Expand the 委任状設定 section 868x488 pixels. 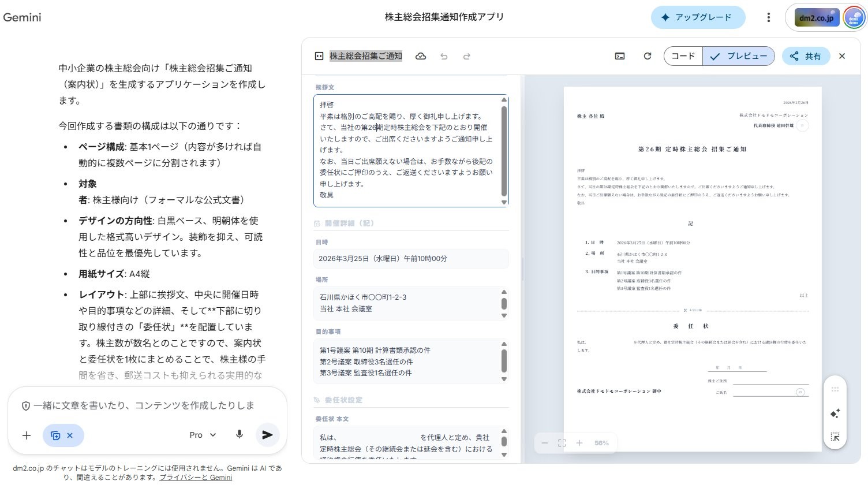pyautogui.click(x=345, y=399)
